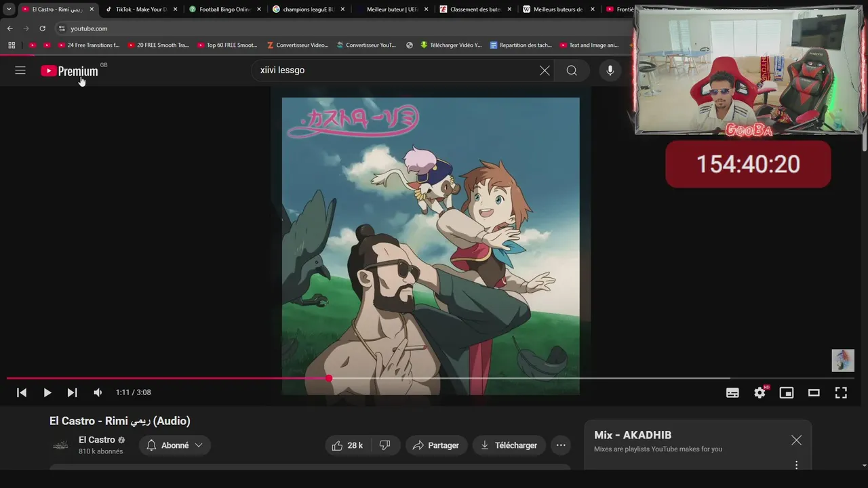Click the channel watermark thumbnail on video
The image size is (868, 488).
click(x=843, y=361)
